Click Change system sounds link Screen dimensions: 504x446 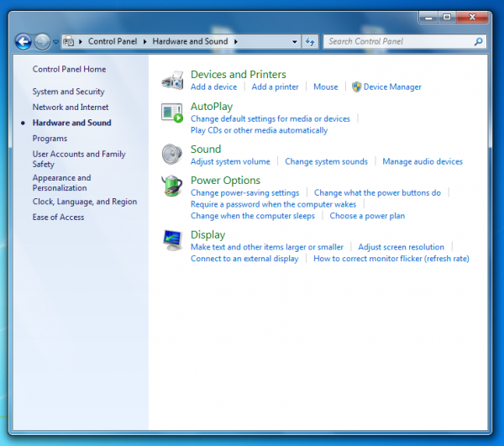coord(326,161)
